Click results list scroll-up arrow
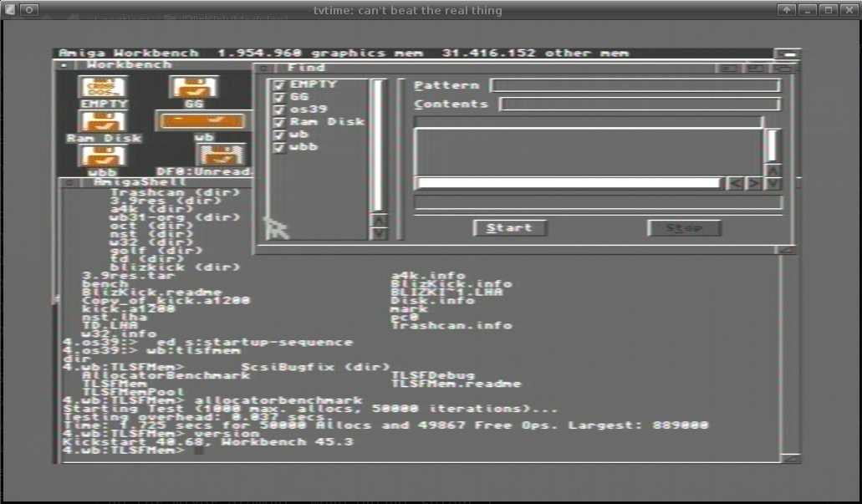862x504 pixels. coord(773,171)
